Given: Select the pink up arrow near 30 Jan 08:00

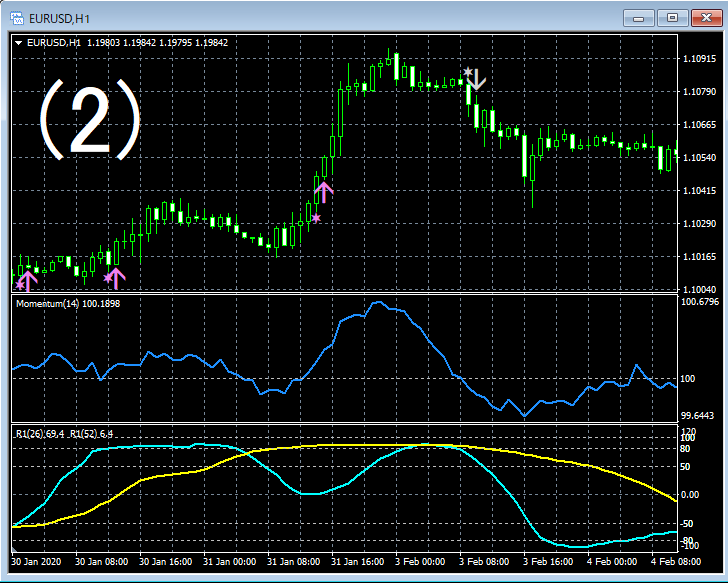Looking at the screenshot, I should pos(116,278).
